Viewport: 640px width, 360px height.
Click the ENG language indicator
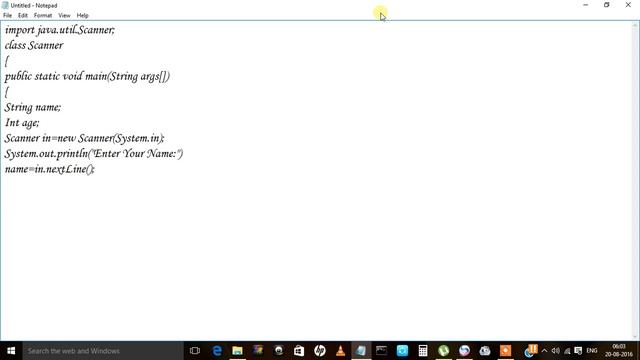pyautogui.click(x=592, y=351)
